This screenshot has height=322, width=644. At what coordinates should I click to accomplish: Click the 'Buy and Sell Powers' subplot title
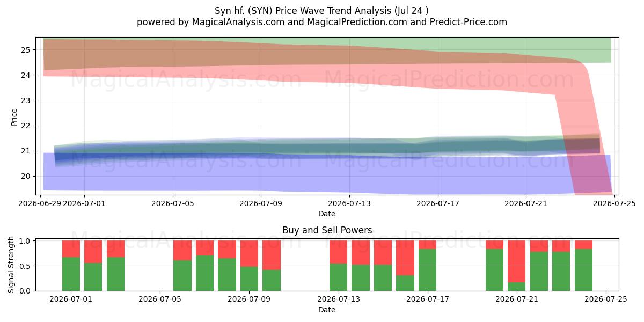coord(327,230)
